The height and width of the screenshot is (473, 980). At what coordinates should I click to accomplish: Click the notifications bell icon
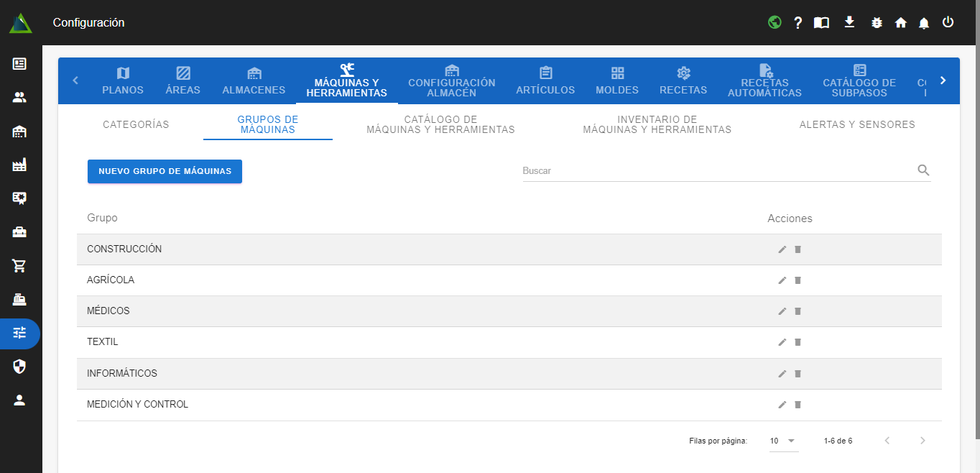click(x=924, y=23)
